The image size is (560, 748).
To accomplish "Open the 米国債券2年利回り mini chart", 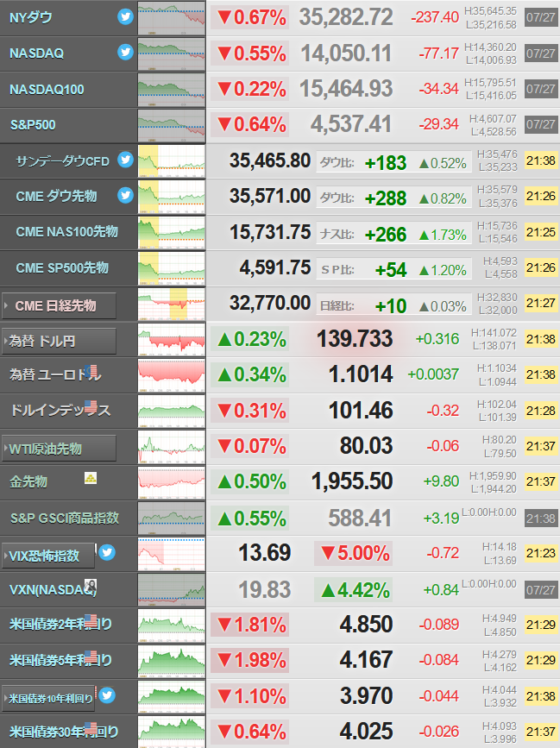I will pyautogui.click(x=172, y=625).
